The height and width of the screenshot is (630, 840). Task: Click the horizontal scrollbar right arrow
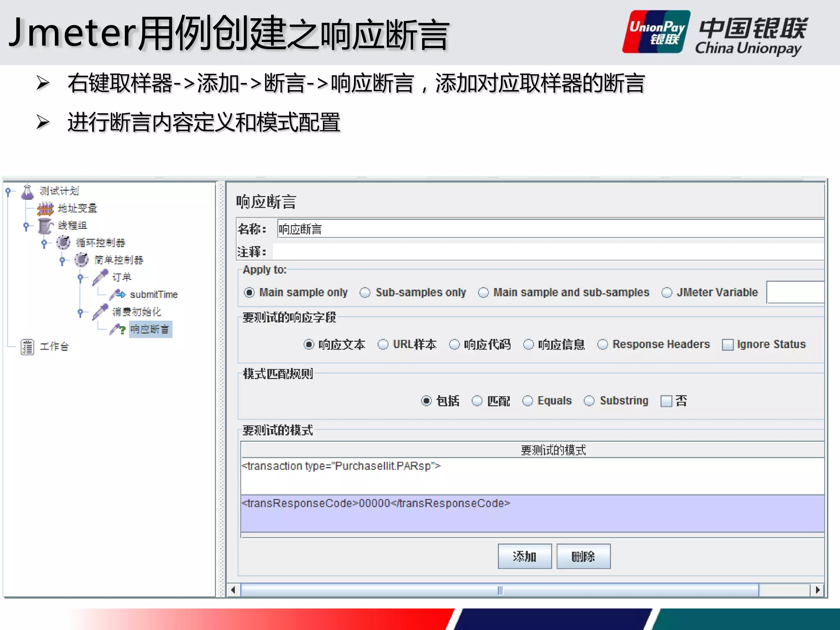(817, 590)
